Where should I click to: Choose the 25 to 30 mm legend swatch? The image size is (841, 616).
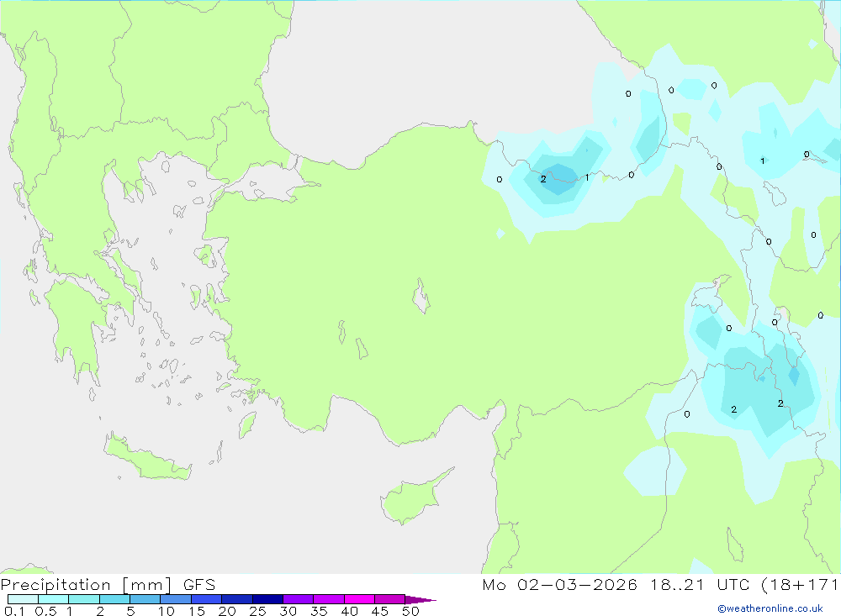point(267,599)
